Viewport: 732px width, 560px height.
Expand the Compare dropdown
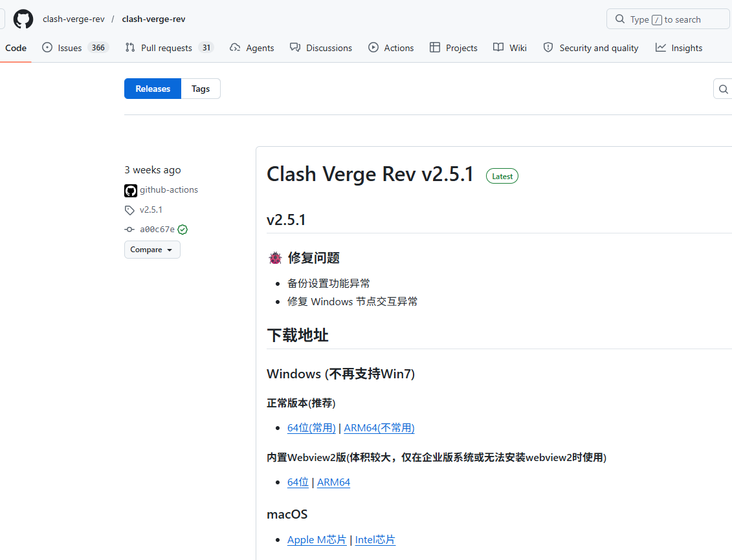pyautogui.click(x=152, y=250)
